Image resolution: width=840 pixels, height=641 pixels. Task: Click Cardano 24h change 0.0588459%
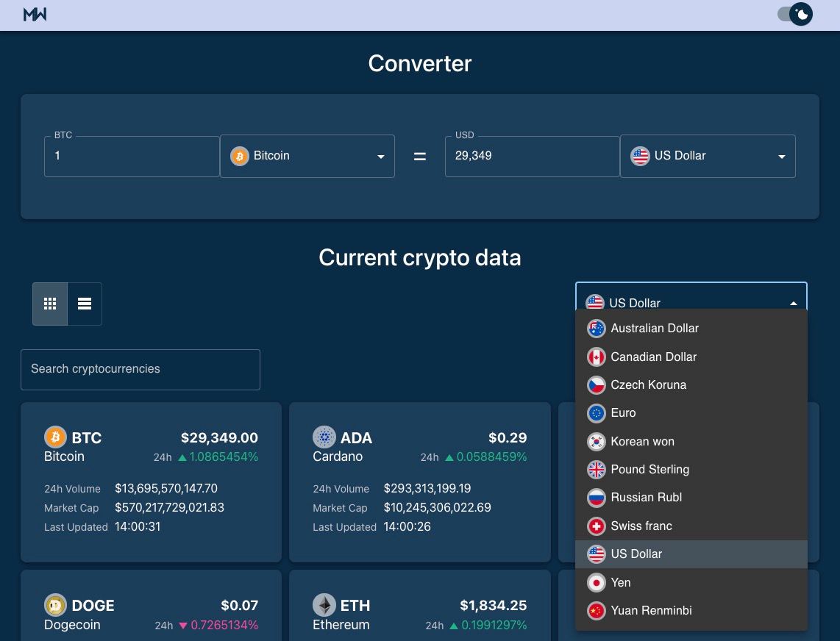click(491, 456)
